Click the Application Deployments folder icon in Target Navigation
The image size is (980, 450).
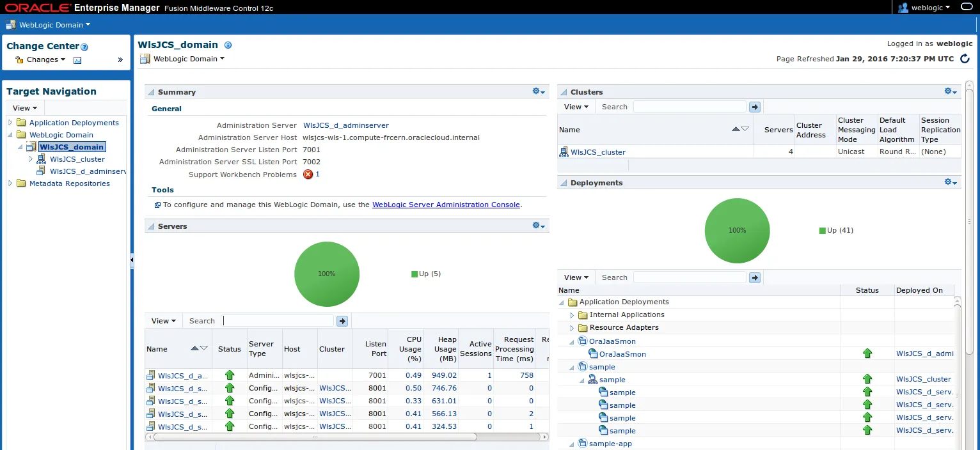[21, 123]
